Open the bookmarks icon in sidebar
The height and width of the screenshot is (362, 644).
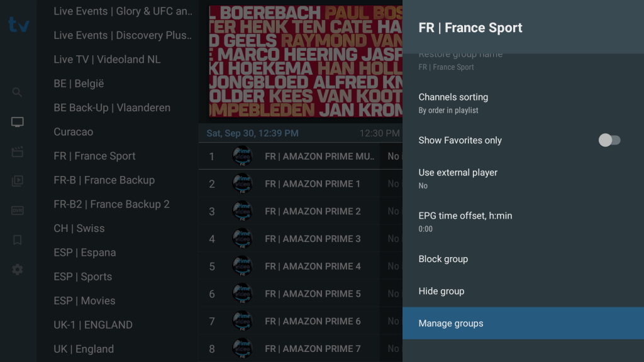[18, 239]
